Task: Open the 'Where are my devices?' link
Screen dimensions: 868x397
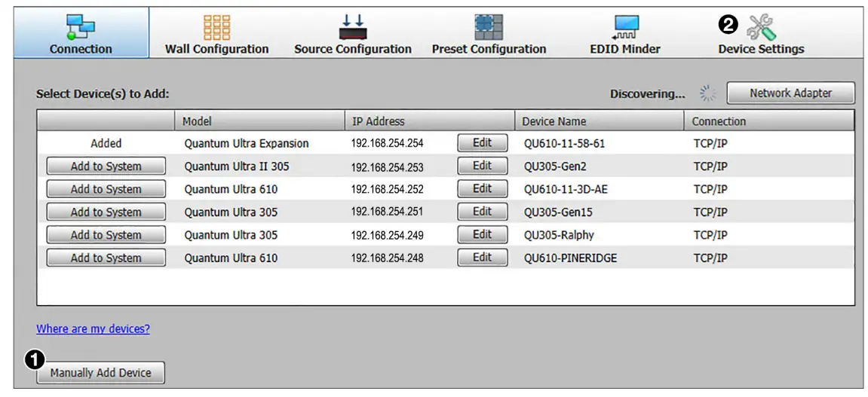Action: tap(93, 329)
